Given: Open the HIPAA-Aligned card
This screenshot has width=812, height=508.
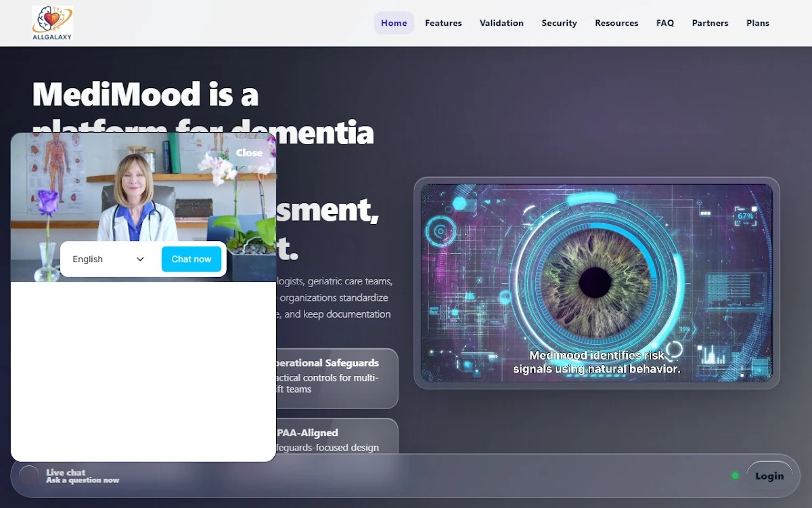Looking at the screenshot, I should pos(336,436).
